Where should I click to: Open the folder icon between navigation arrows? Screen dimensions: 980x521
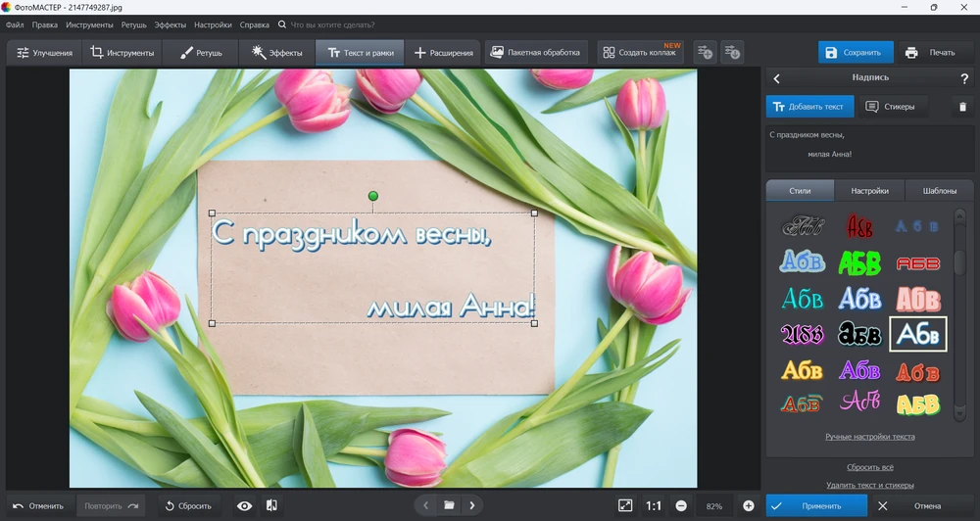pyautogui.click(x=449, y=505)
